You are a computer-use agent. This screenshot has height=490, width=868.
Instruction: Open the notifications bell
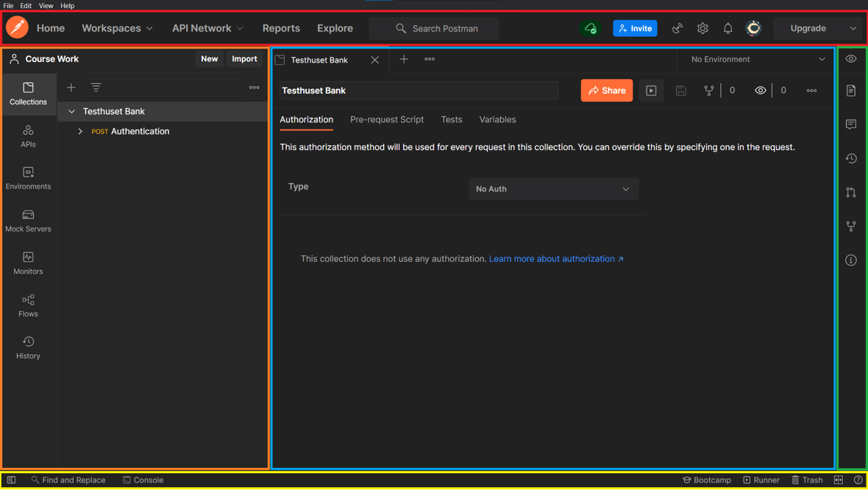tap(728, 29)
